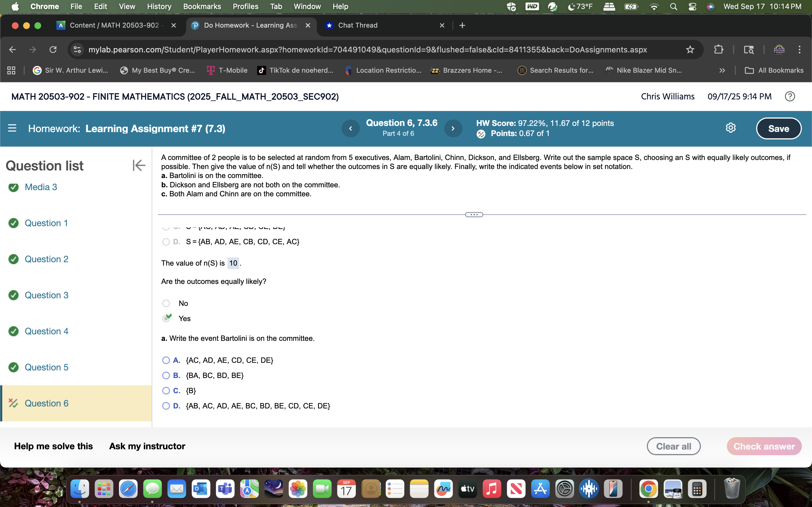Switch to the Chat Thread tab
812x507 pixels.
358,25
